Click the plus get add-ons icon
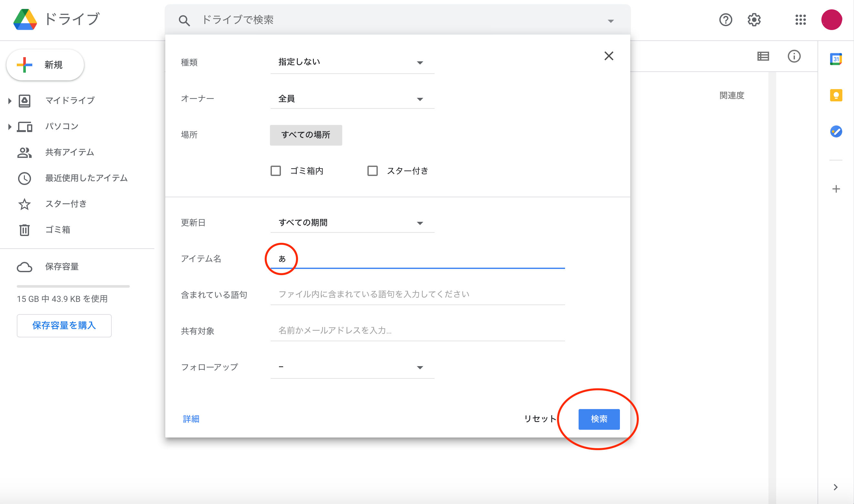 pyautogui.click(x=836, y=189)
